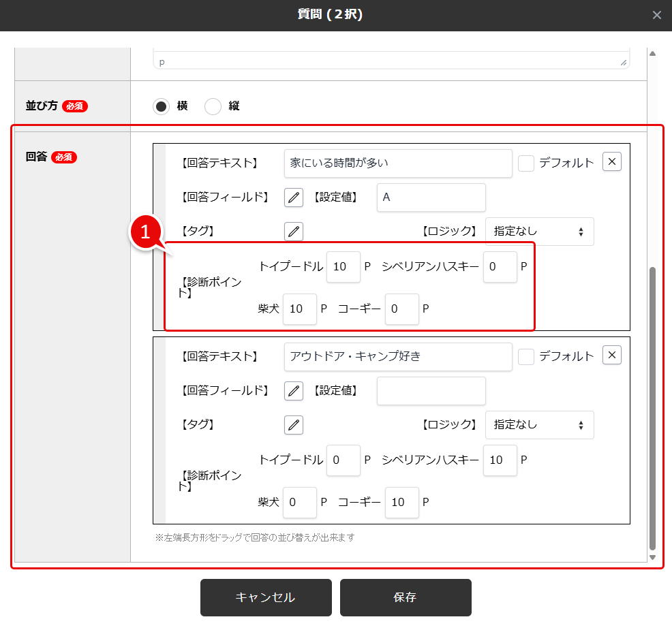
Task: Click the トイプードル points field showing 10
Action: click(x=343, y=267)
